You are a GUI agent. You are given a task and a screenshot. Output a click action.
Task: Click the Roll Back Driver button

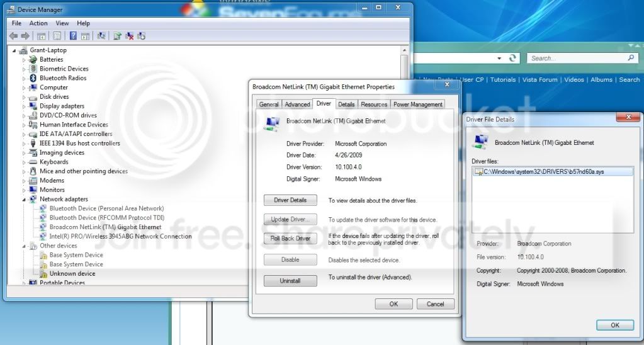(290, 238)
